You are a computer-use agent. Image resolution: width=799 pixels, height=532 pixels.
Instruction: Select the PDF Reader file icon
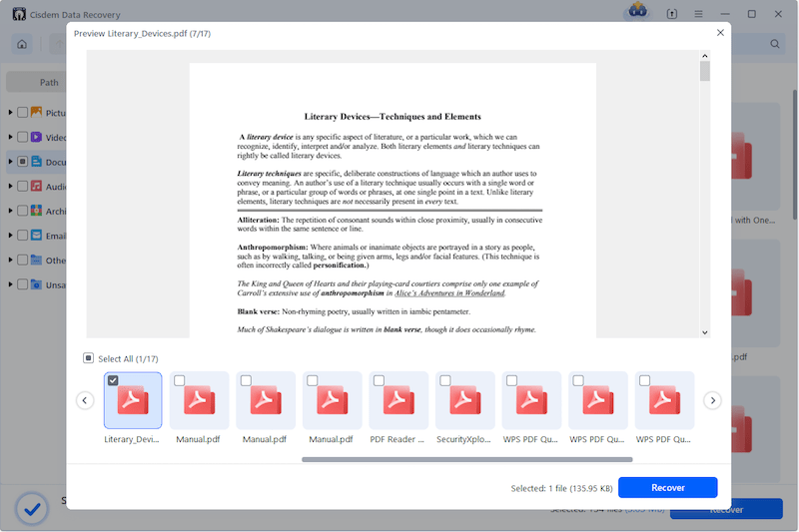tap(399, 400)
